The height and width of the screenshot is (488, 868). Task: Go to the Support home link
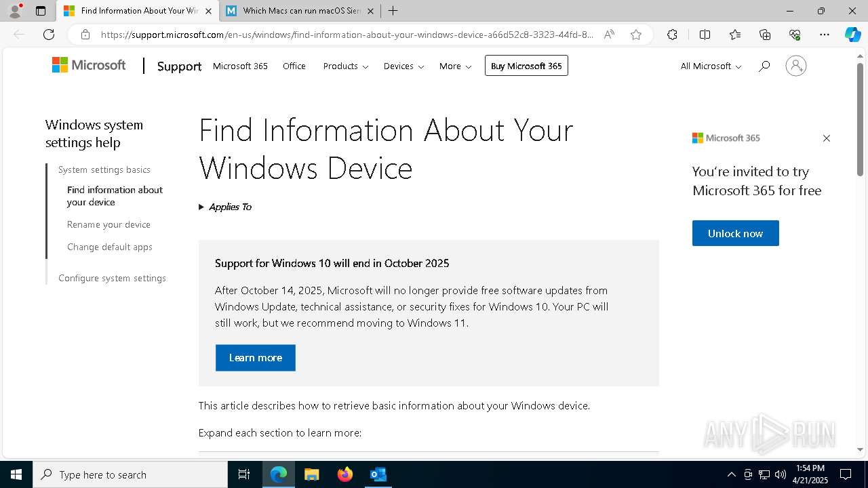[179, 66]
